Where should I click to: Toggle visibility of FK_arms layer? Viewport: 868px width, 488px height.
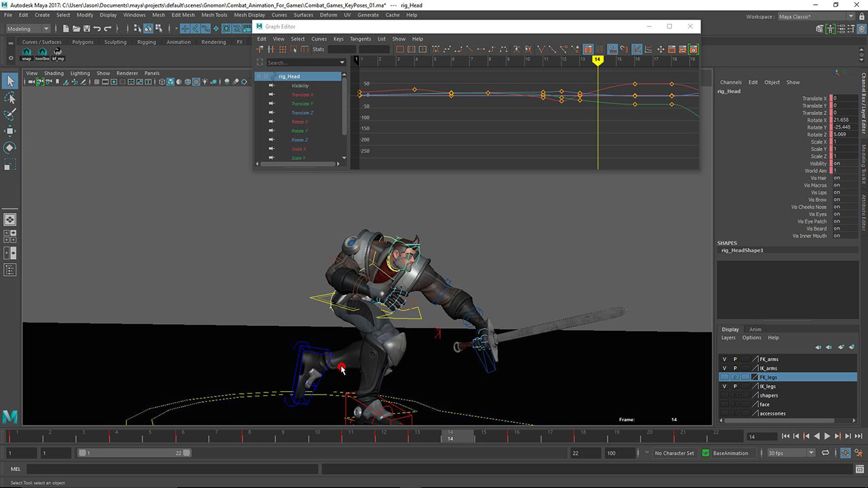click(724, 359)
